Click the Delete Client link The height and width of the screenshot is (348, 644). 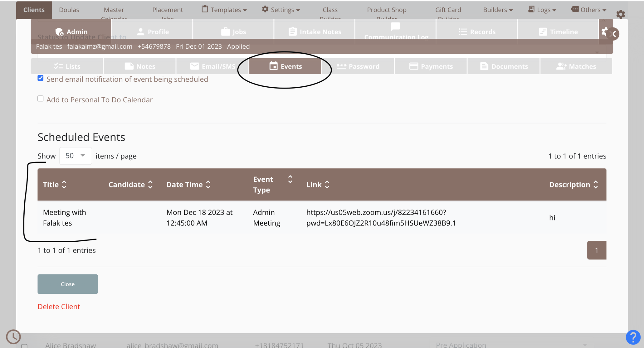click(x=59, y=307)
